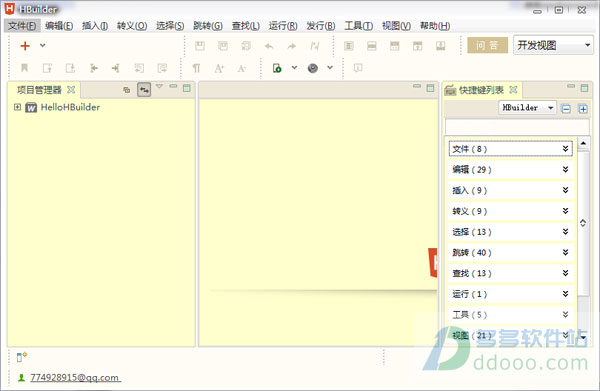Open the 帮助(H) menu

click(435, 26)
